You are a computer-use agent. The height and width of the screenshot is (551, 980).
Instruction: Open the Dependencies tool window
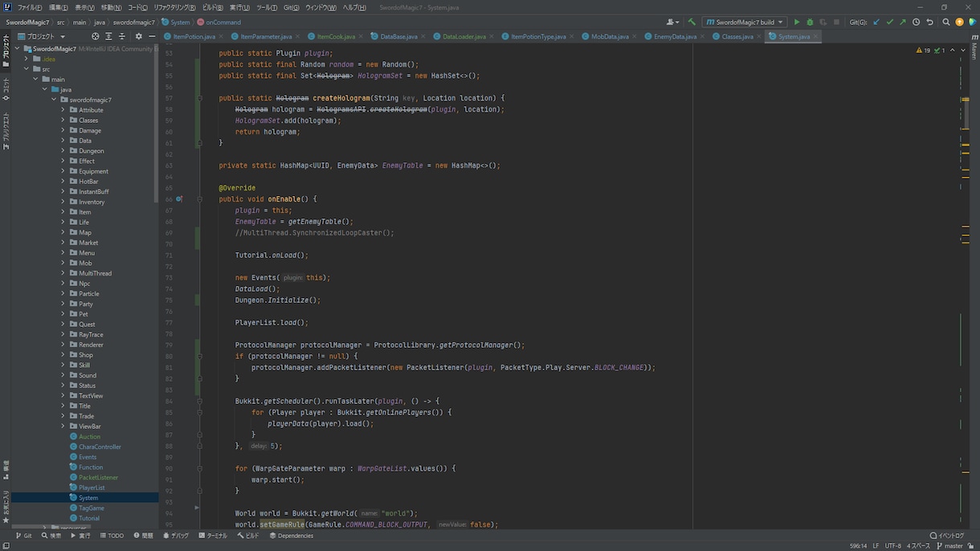point(292,536)
